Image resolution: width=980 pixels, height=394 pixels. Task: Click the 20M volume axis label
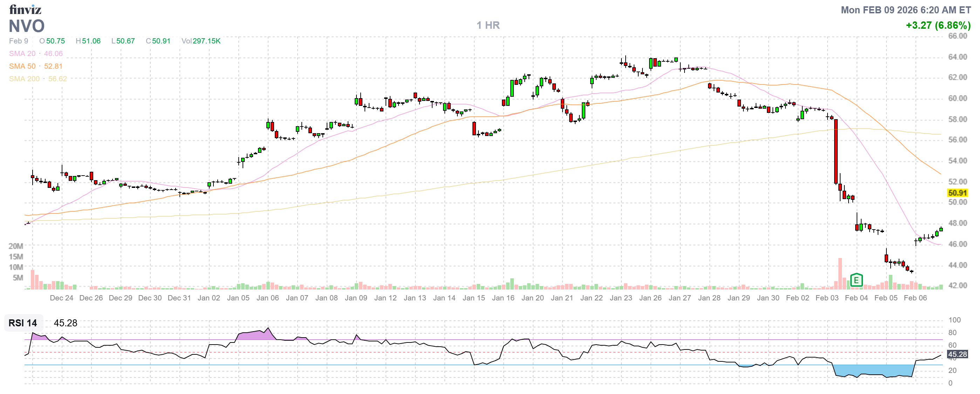click(x=16, y=246)
